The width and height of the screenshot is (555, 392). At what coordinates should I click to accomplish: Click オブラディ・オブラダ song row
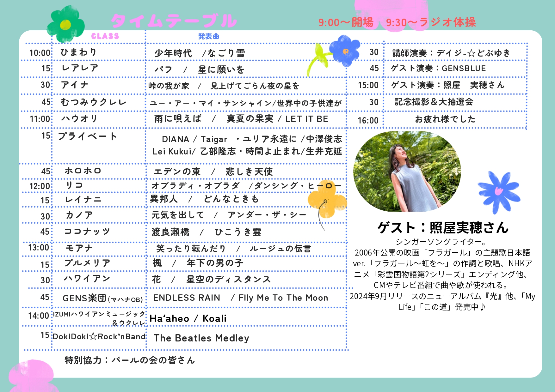[246, 186]
